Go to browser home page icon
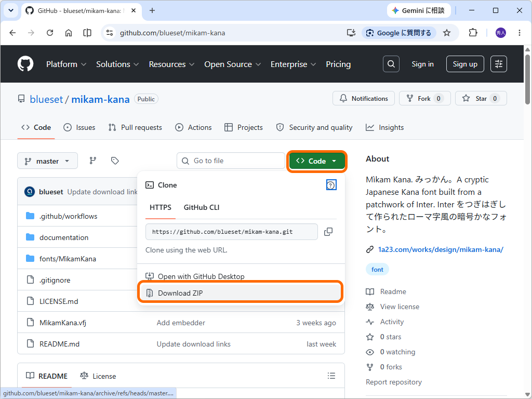 tap(69, 33)
